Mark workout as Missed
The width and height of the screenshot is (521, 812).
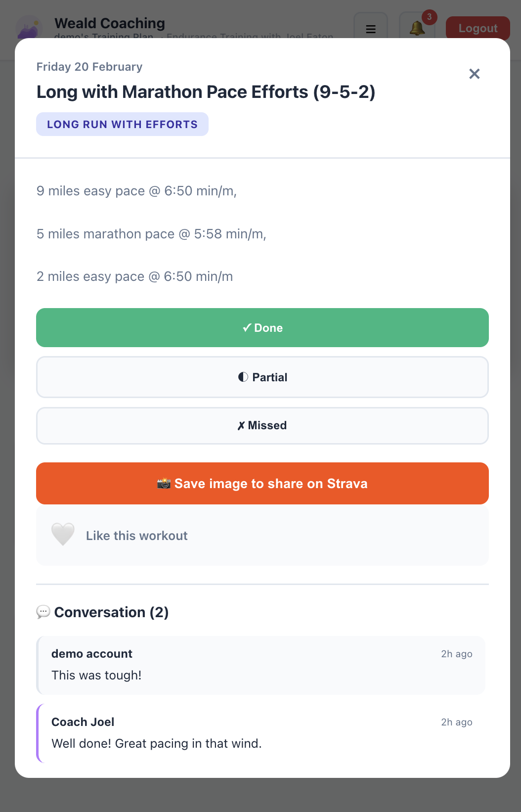pyautogui.click(x=262, y=426)
